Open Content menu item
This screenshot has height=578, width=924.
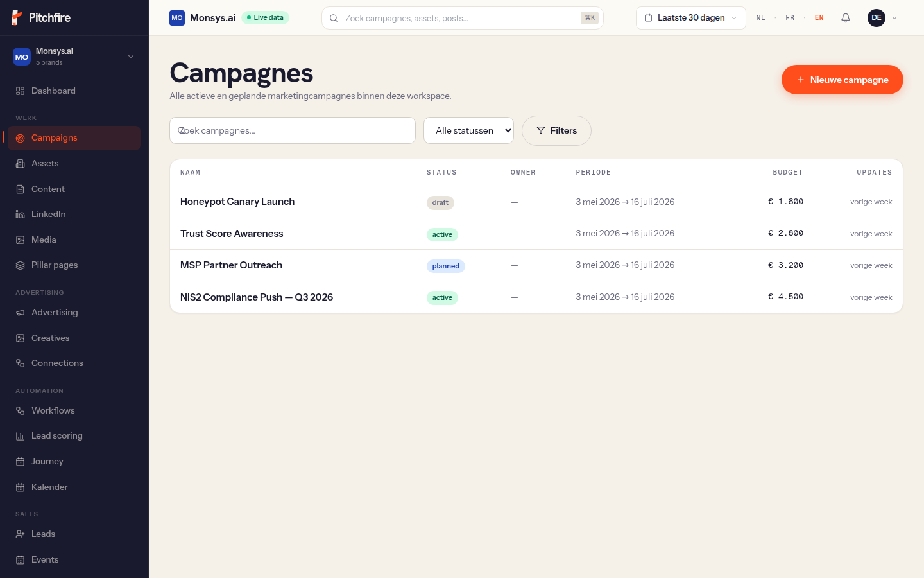pos(74,189)
